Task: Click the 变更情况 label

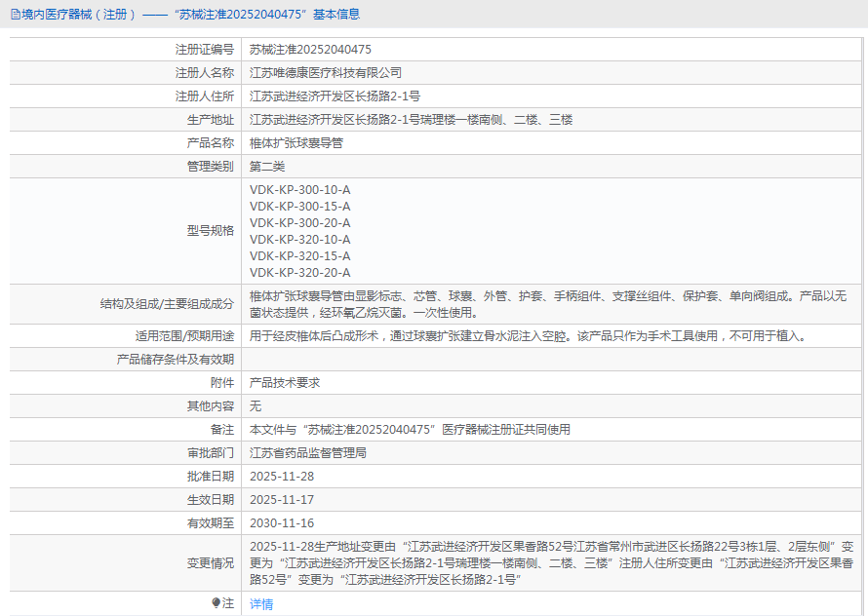Action: point(211,562)
